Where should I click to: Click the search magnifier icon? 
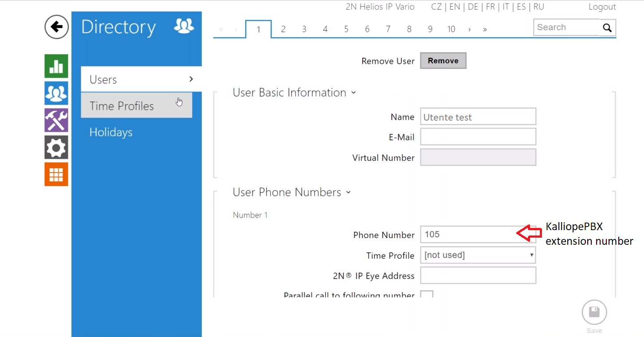pyautogui.click(x=607, y=28)
